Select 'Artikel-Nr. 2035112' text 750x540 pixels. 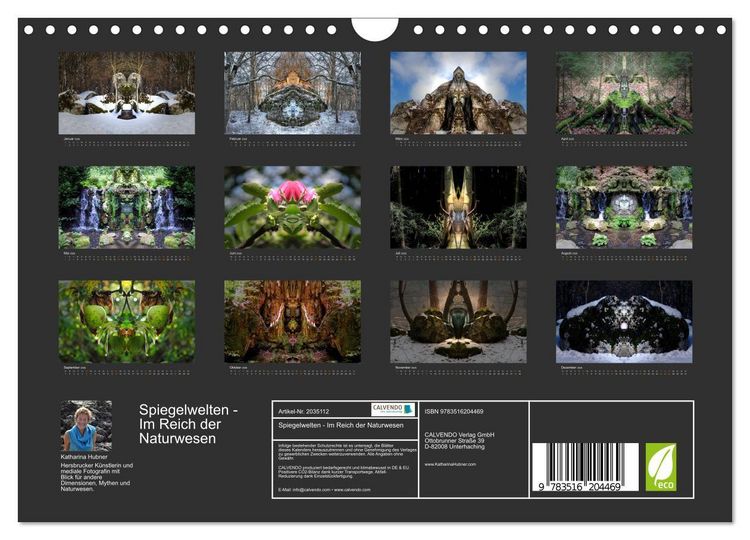click(x=303, y=411)
